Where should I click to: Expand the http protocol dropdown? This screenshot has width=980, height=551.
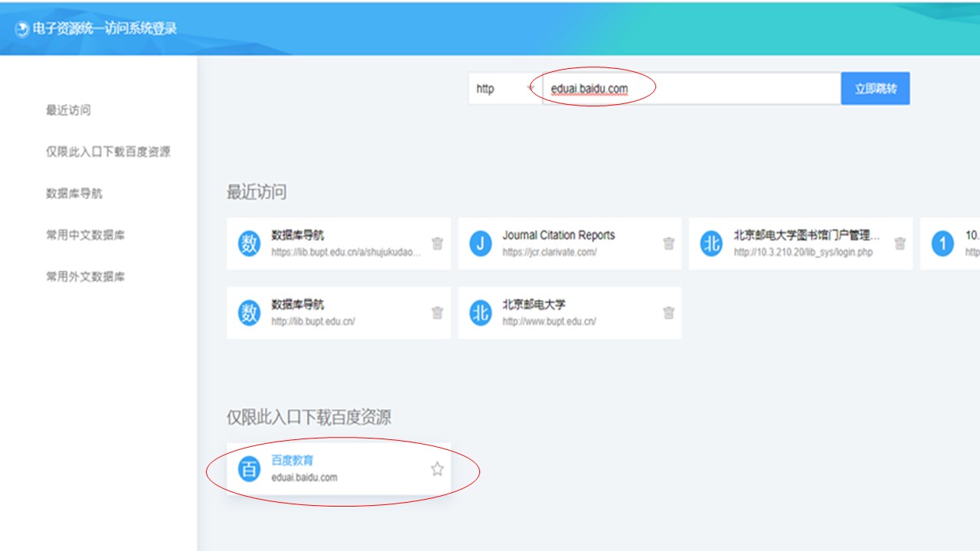click(x=505, y=89)
